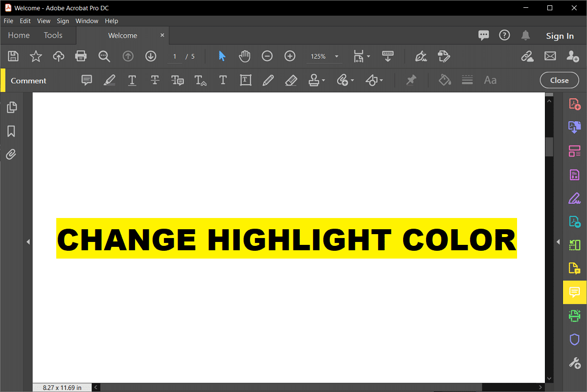The image size is (587, 392).
Task: Open the fill color swatch picker
Action: coord(444,80)
